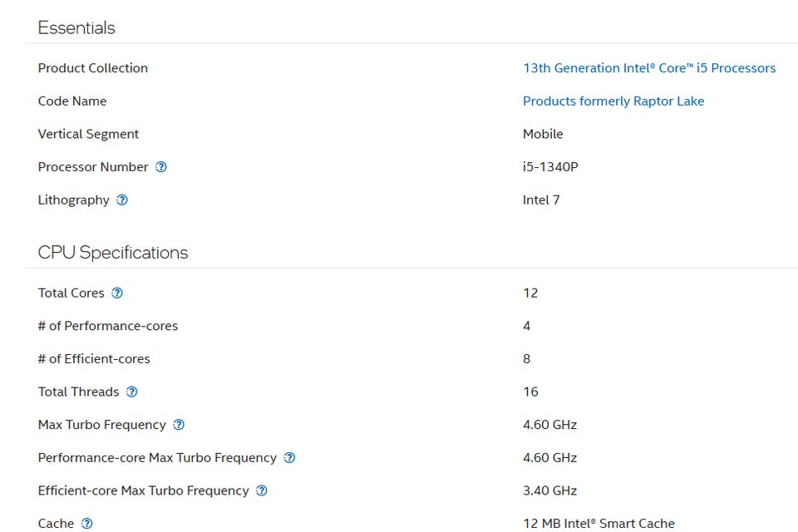Open help for Performance-core Max Turbo Frequency
This screenshot has width=798, height=532.
point(289,458)
